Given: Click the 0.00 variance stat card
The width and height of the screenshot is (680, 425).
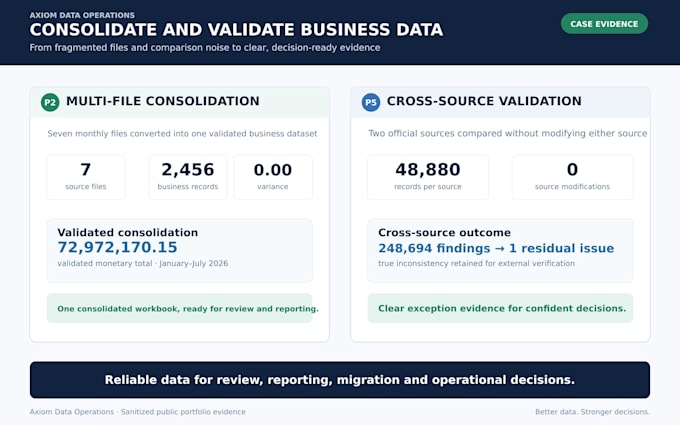Looking at the screenshot, I should pyautogui.click(x=273, y=177).
